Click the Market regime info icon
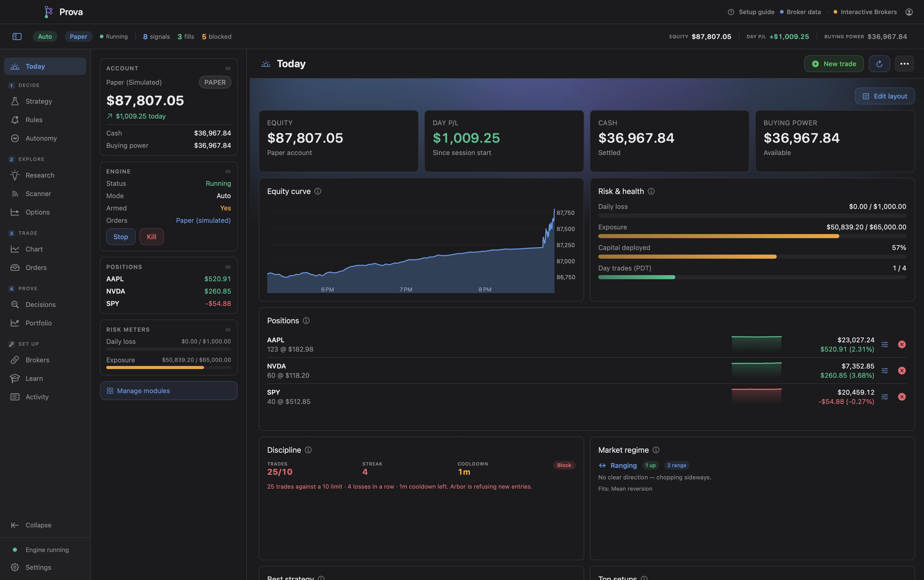 (x=656, y=450)
